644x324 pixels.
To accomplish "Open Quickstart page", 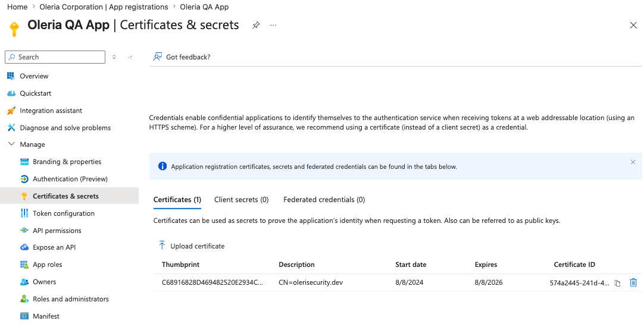I will click(x=35, y=93).
